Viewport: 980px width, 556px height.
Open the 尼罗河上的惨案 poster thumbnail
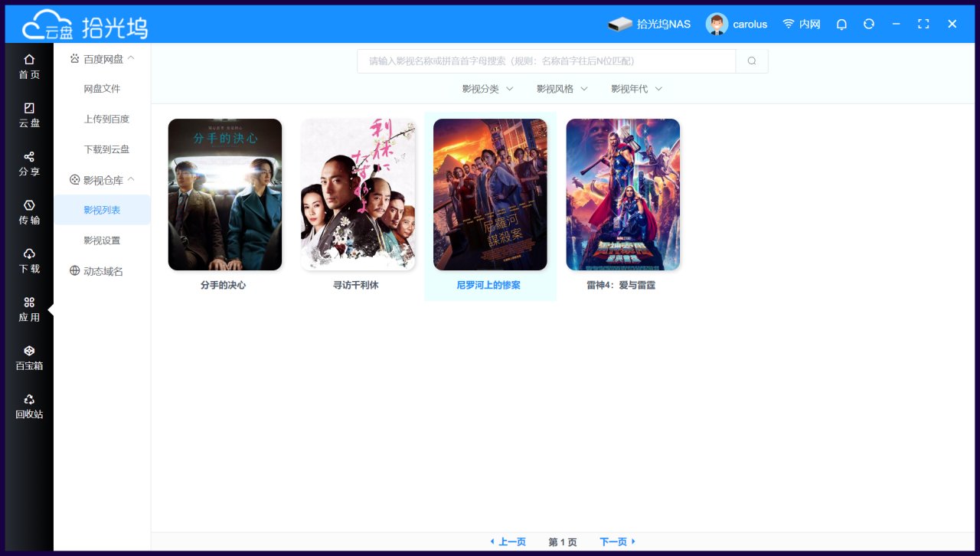point(490,195)
